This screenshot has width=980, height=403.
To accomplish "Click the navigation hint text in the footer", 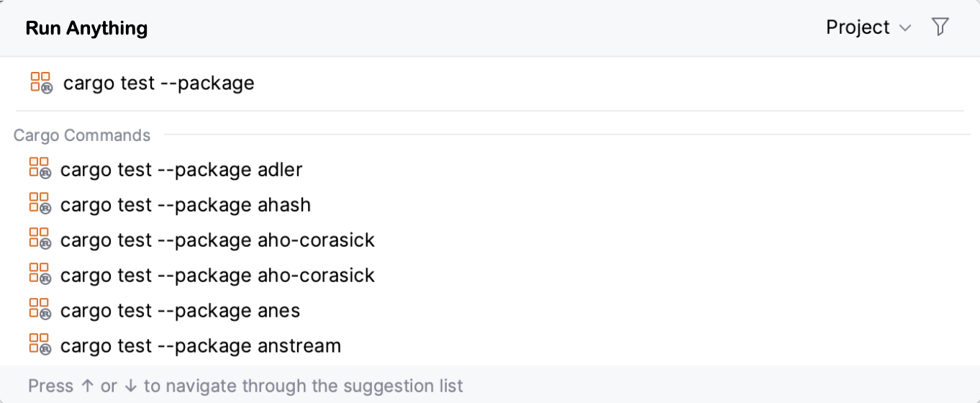I will pyautogui.click(x=245, y=386).
